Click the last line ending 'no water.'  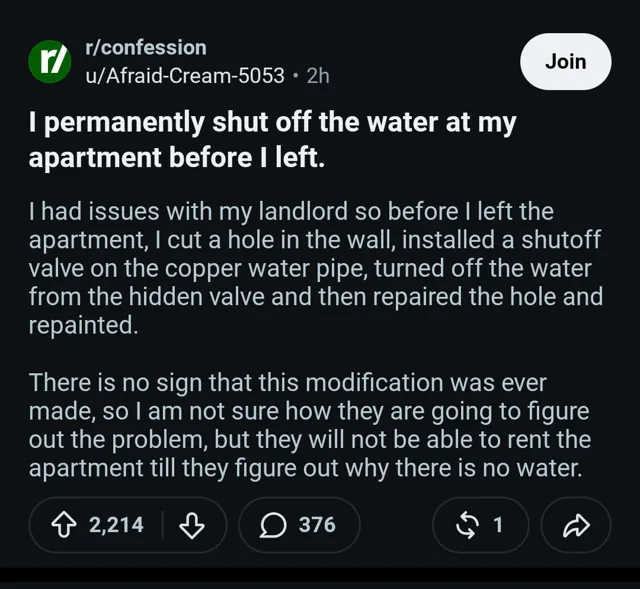pyautogui.click(x=305, y=468)
